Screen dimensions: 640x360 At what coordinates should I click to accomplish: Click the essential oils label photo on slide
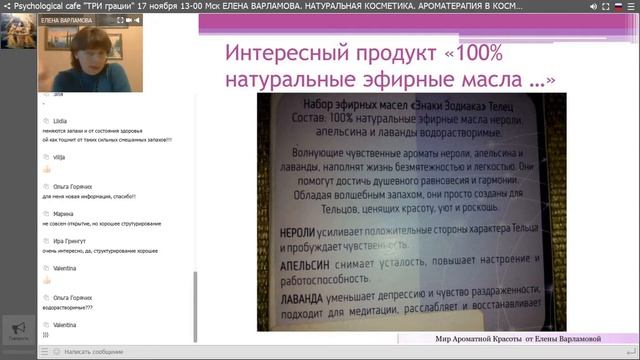pyautogui.click(x=411, y=212)
